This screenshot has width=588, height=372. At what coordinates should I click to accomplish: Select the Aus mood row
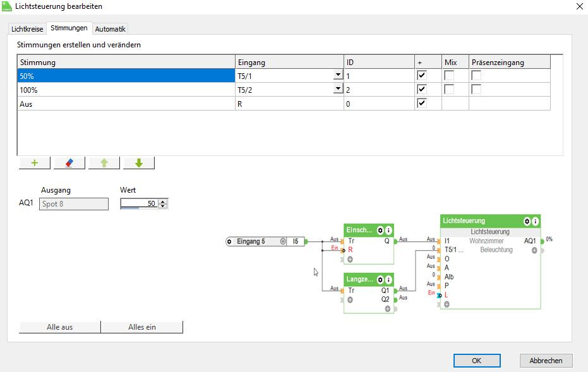coord(126,104)
